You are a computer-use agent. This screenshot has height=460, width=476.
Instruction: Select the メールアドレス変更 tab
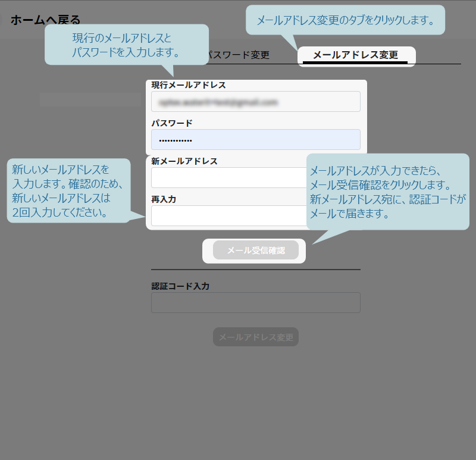coord(355,55)
